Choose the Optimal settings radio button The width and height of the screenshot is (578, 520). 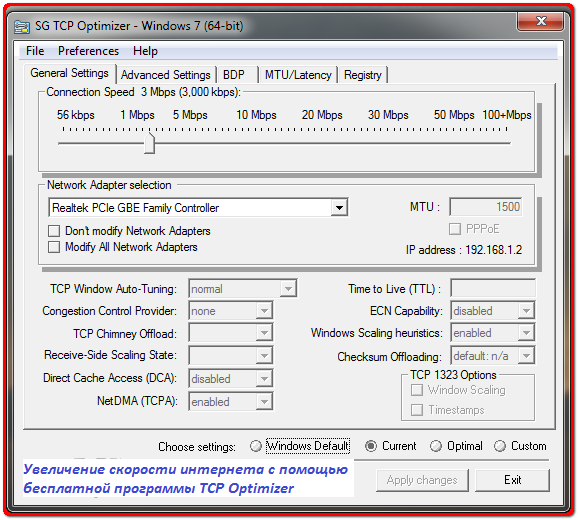tap(436, 446)
